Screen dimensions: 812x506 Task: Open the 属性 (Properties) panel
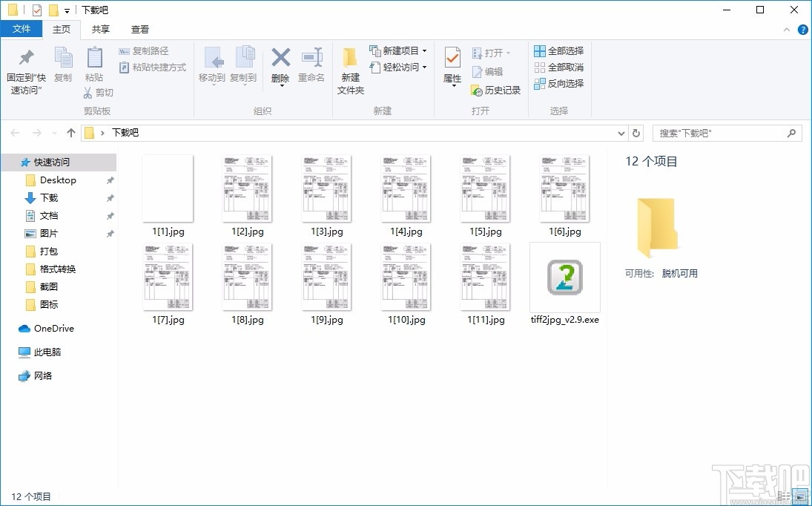pyautogui.click(x=452, y=67)
